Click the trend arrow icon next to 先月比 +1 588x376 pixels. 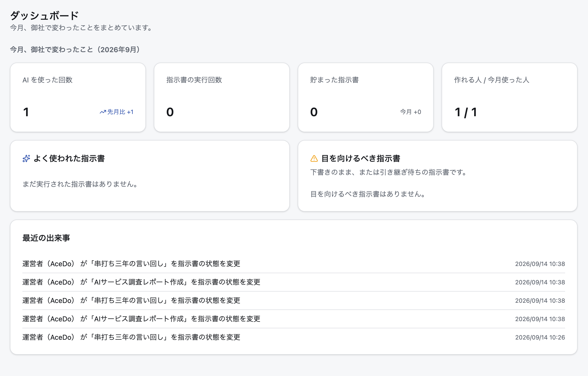click(x=103, y=112)
